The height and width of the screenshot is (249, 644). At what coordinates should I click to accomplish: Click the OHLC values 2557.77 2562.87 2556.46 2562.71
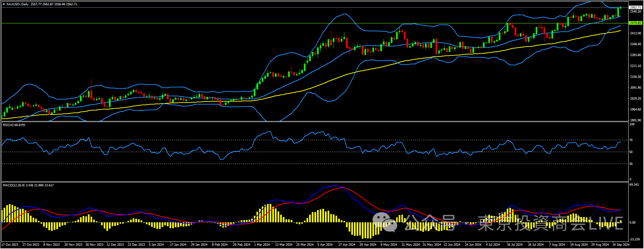point(53,4)
